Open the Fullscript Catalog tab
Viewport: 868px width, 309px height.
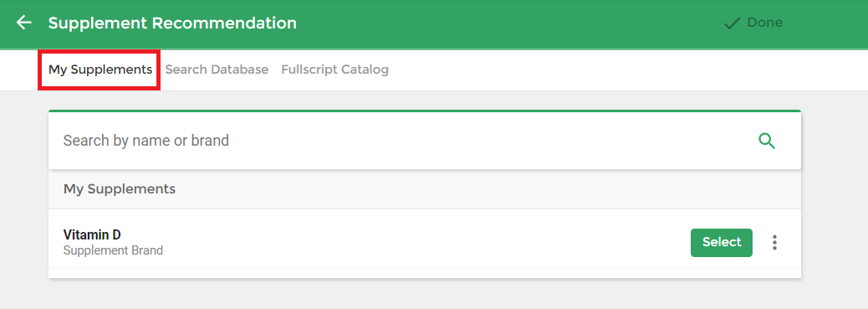point(334,70)
